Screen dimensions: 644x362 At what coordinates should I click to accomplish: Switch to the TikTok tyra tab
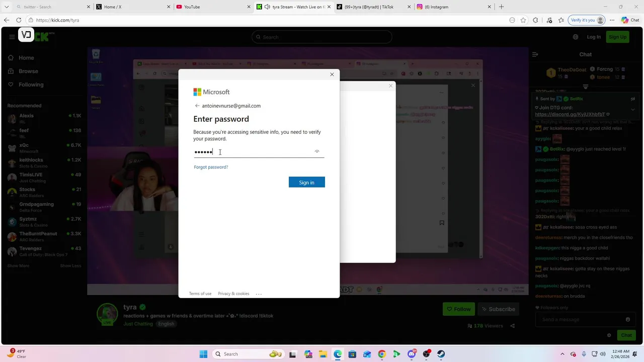(373, 7)
